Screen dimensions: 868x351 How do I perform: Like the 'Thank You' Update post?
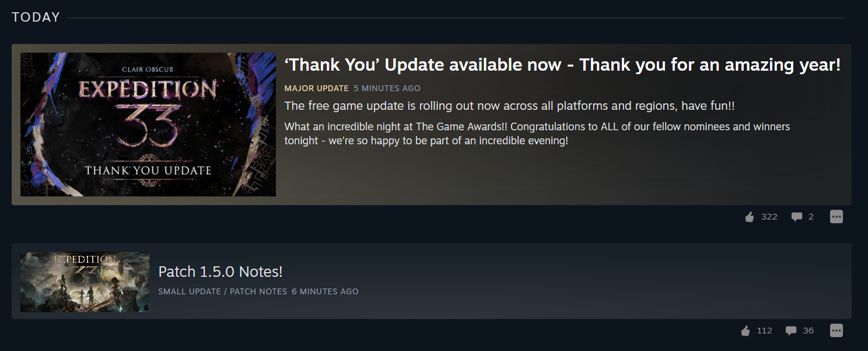pos(750,217)
